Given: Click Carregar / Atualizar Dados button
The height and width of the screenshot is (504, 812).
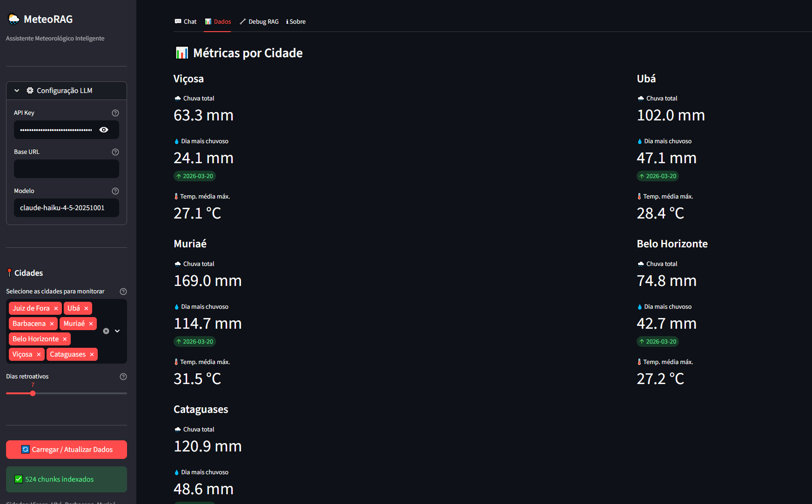Looking at the screenshot, I should 67,450.
